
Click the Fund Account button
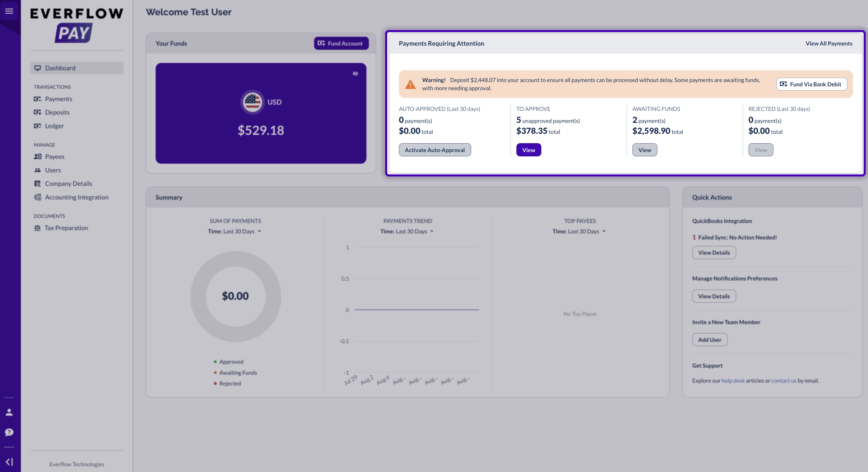(x=341, y=43)
